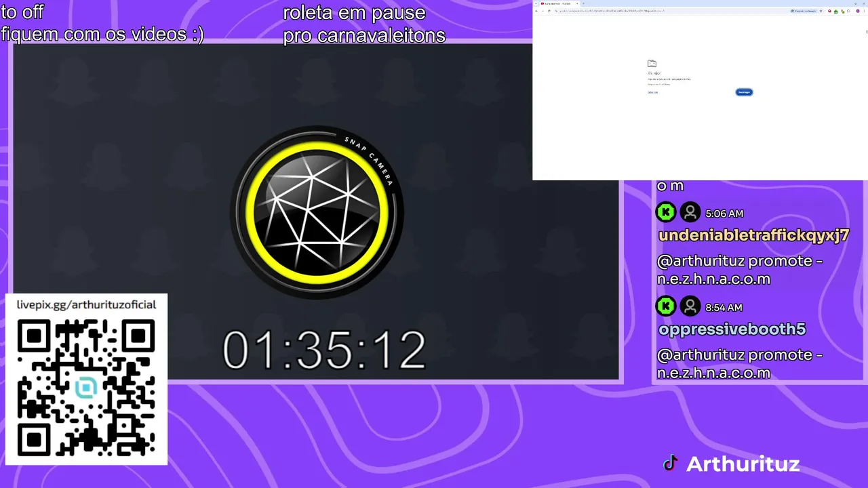The width and height of the screenshot is (868, 488).
Task: Click the 'fiquem com os videos :)' text
Action: tap(102, 34)
